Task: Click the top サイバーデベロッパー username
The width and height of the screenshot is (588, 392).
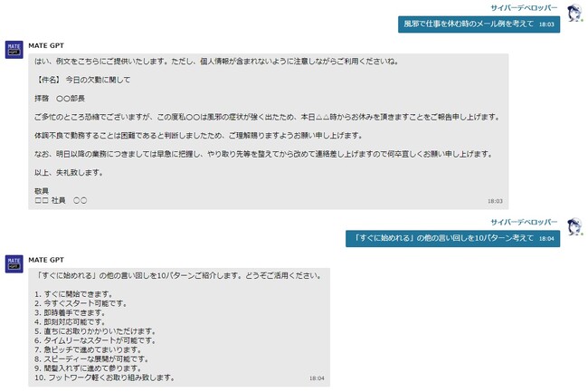Action: tap(524, 8)
